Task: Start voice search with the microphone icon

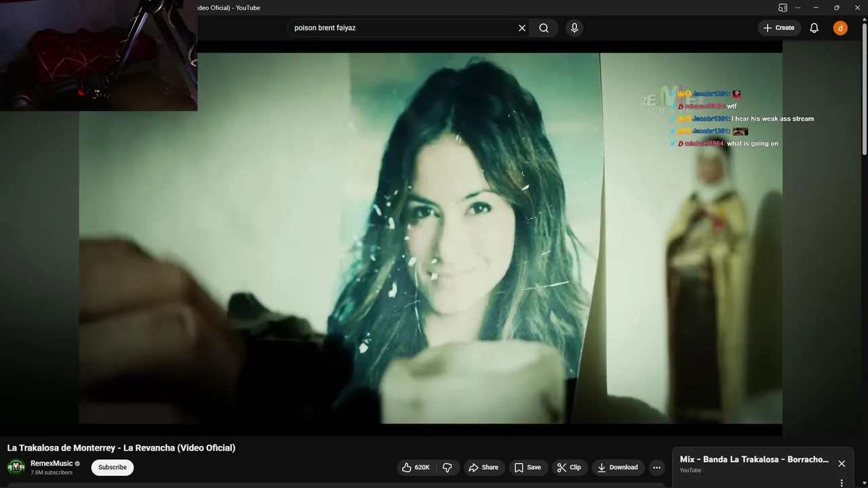Action: [574, 28]
